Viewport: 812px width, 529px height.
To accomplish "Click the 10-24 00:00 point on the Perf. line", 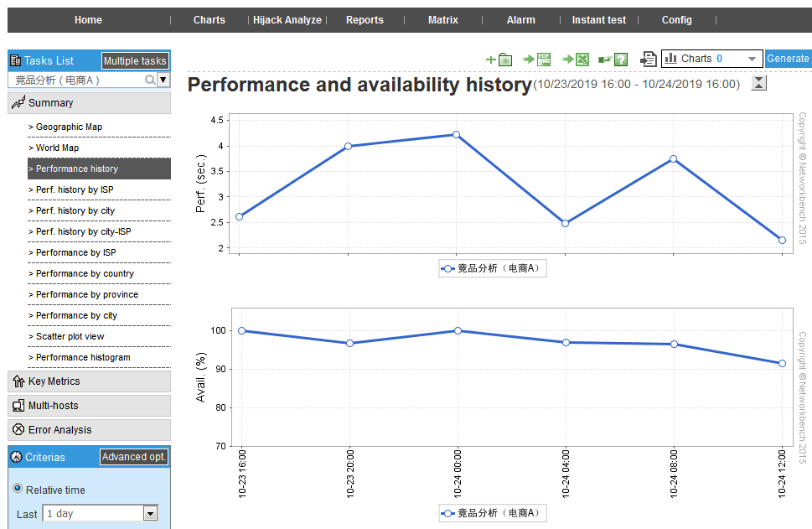I will click(457, 134).
